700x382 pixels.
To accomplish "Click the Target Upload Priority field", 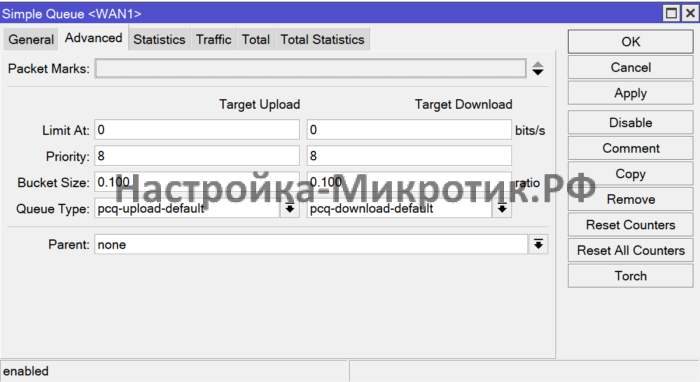I will click(197, 156).
